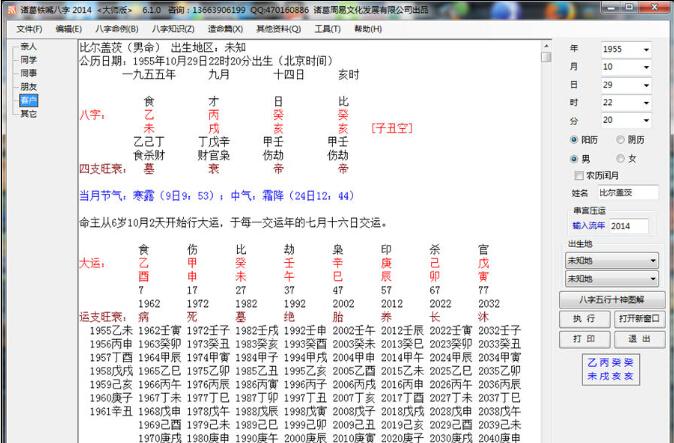Viewport: 674px width, 443px height.
Task: Click the 2022壬寅 year entry
Action: point(451,330)
